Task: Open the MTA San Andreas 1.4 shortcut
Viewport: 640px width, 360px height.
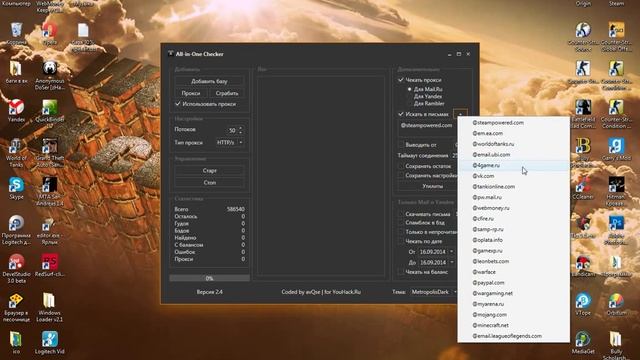Action: [50, 191]
